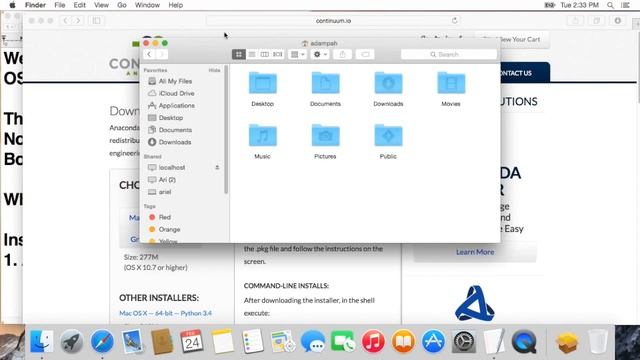Image resolution: width=640 pixels, height=360 pixels.
Task: Open the View menu
Action: 101,5
